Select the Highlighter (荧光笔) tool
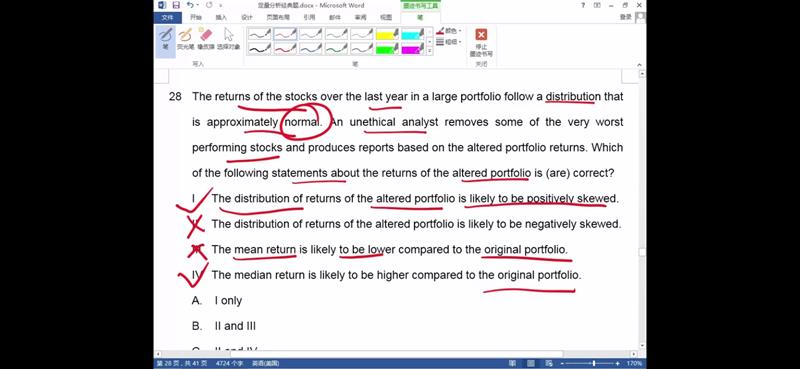Screen dimensions: 800x369 [x=185, y=39]
